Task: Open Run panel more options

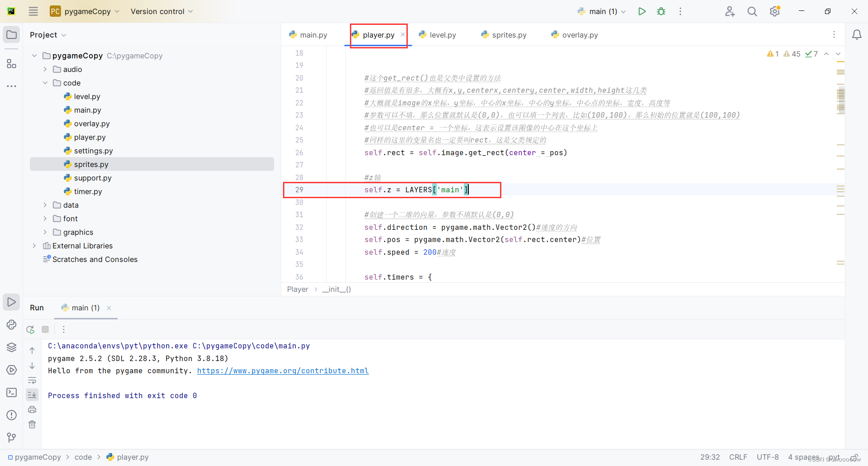Action: point(64,329)
